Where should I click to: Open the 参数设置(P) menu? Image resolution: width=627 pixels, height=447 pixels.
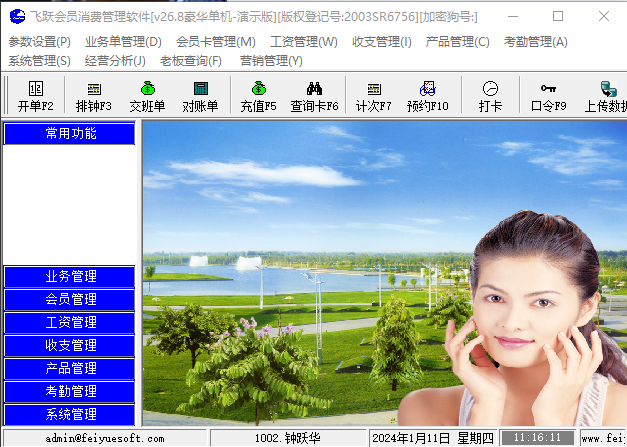pyautogui.click(x=39, y=42)
